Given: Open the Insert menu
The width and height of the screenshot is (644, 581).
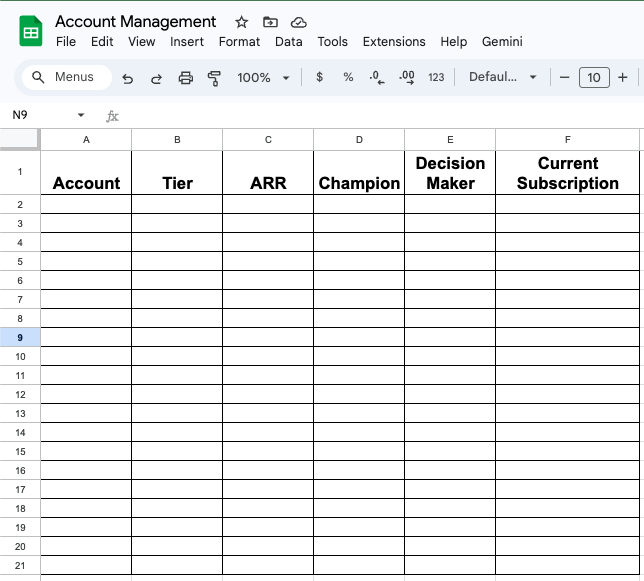Looking at the screenshot, I should tap(187, 42).
